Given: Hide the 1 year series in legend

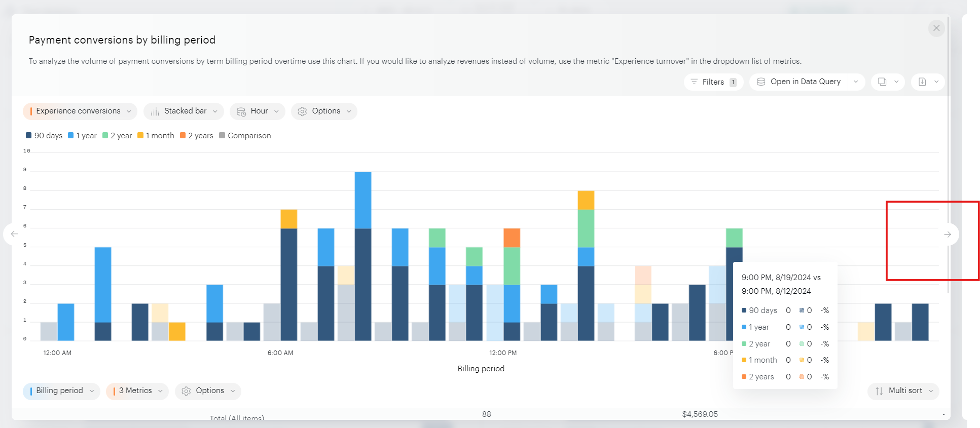Looking at the screenshot, I should tap(82, 136).
